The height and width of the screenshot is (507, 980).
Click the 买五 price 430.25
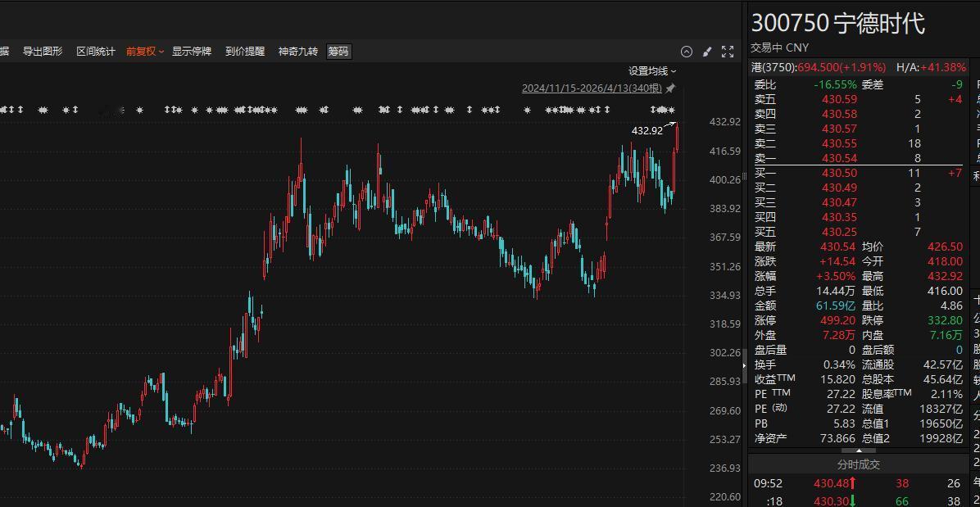(839, 233)
